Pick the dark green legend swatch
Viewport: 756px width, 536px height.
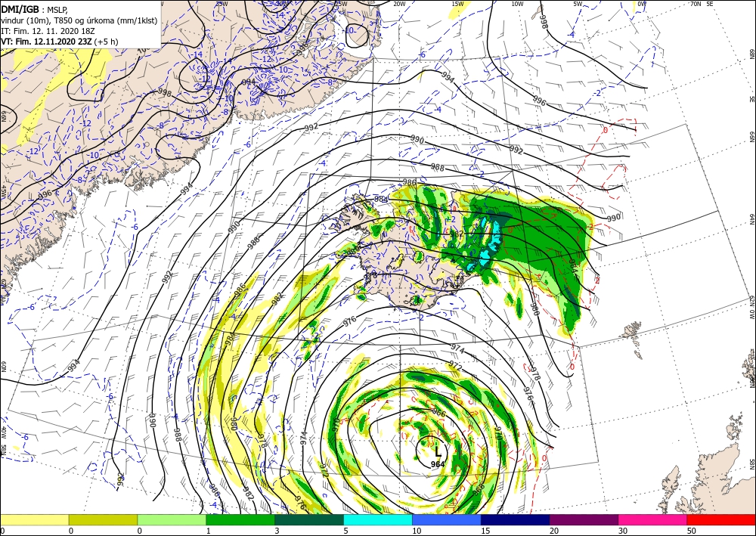[309, 519]
